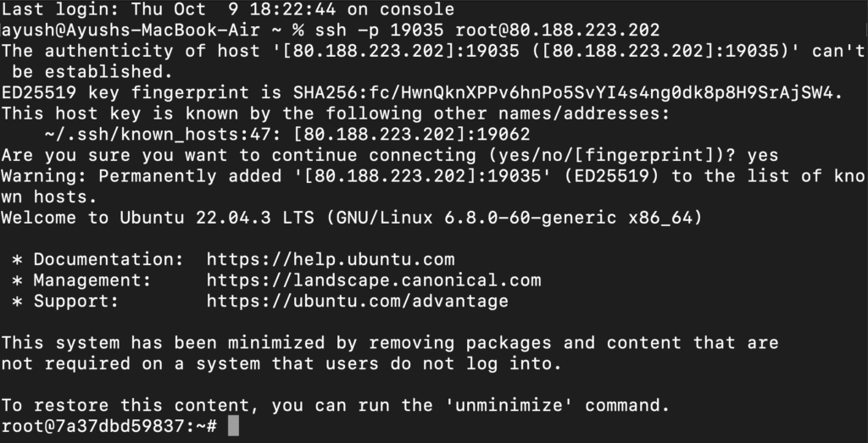Screen dimensions: 868x443
Task: Open the ubuntu.com/advantage support URL
Action: [358, 301]
